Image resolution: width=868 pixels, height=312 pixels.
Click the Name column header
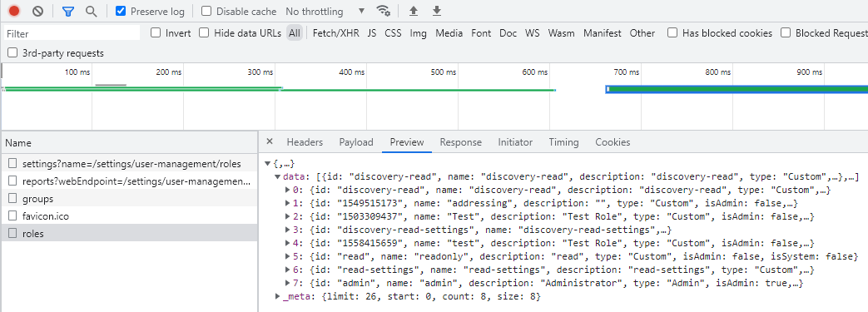pos(129,143)
